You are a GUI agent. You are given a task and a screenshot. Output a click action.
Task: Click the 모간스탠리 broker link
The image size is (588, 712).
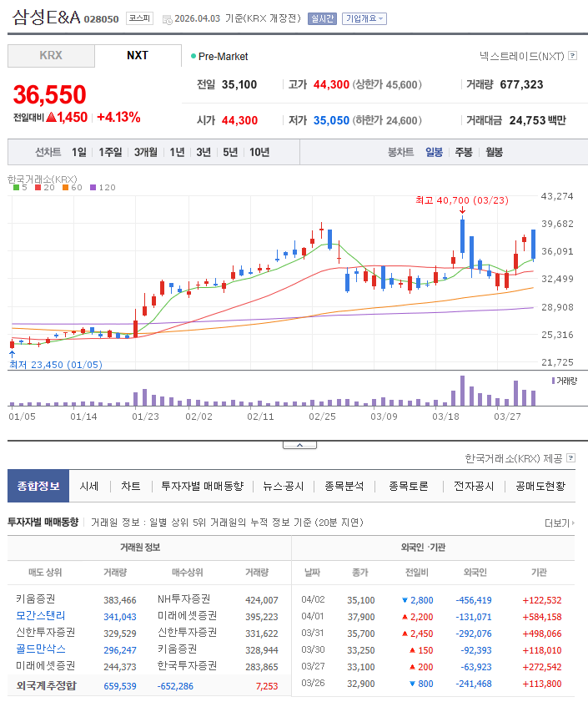(x=41, y=616)
